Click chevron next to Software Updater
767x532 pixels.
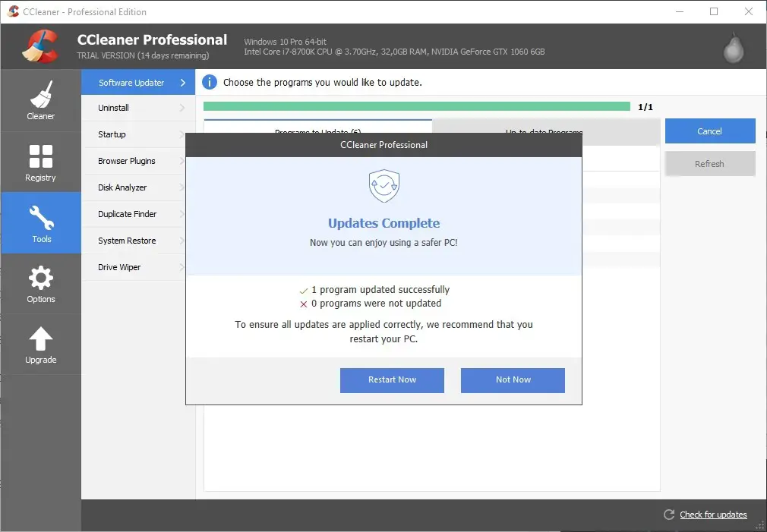pyautogui.click(x=183, y=83)
